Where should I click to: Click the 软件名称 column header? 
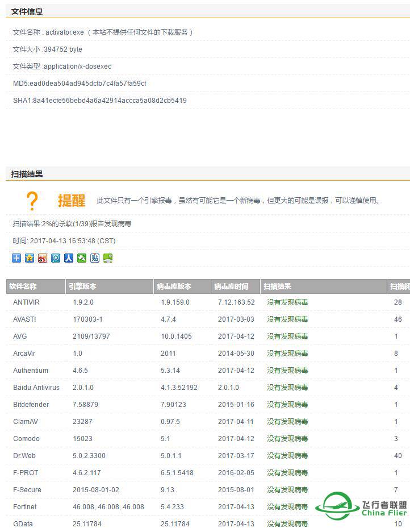36,286
